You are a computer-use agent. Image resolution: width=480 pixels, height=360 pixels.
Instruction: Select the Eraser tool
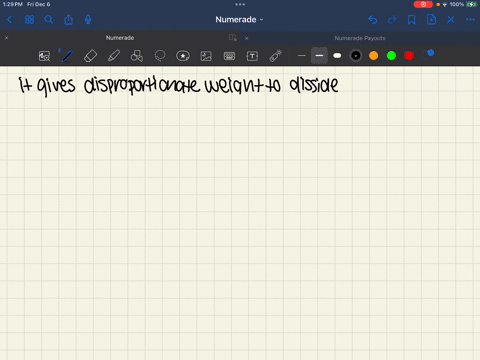point(90,56)
